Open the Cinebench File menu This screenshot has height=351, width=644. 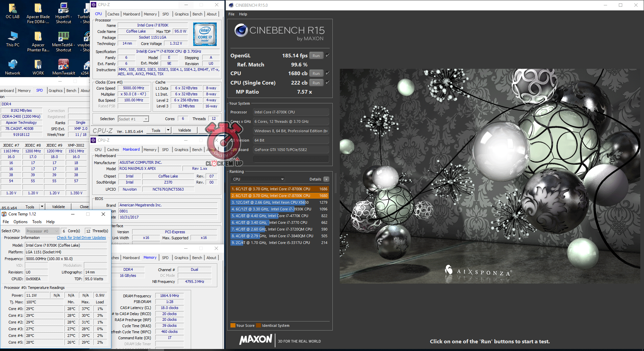coord(231,14)
